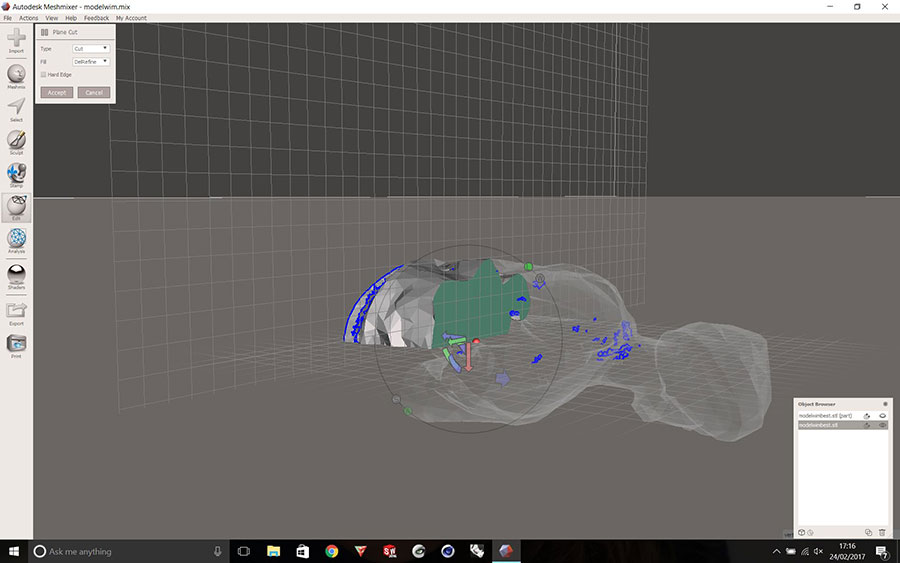Click the Plane Cut panel header icon
The height and width of the screenshot is (563, 900).
point(44,32)
